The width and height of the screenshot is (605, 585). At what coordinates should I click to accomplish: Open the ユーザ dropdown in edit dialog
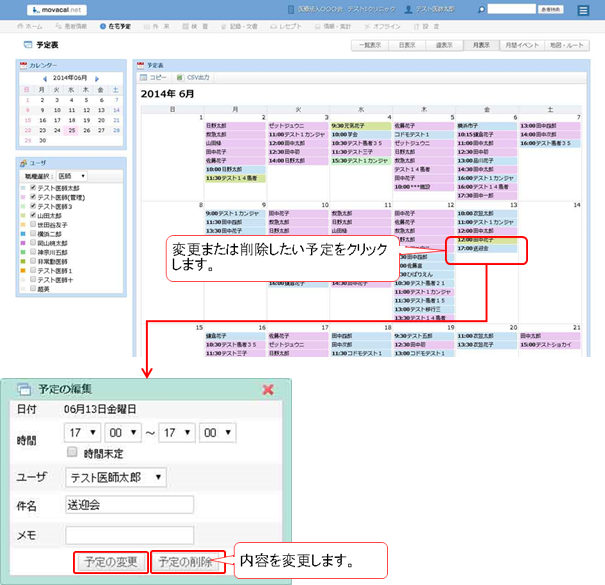(x=116, y=477)
